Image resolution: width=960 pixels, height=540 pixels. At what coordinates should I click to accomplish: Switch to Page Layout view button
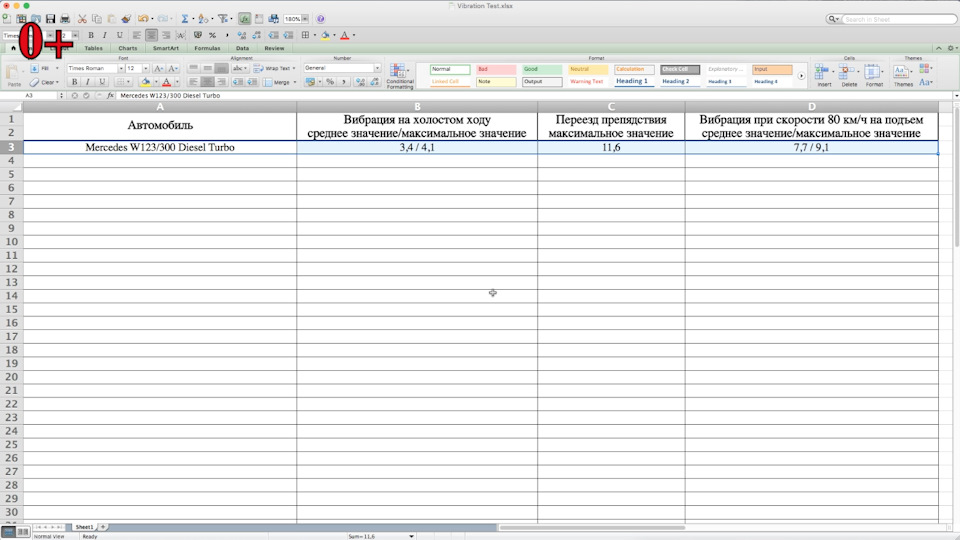click(23, 531)
